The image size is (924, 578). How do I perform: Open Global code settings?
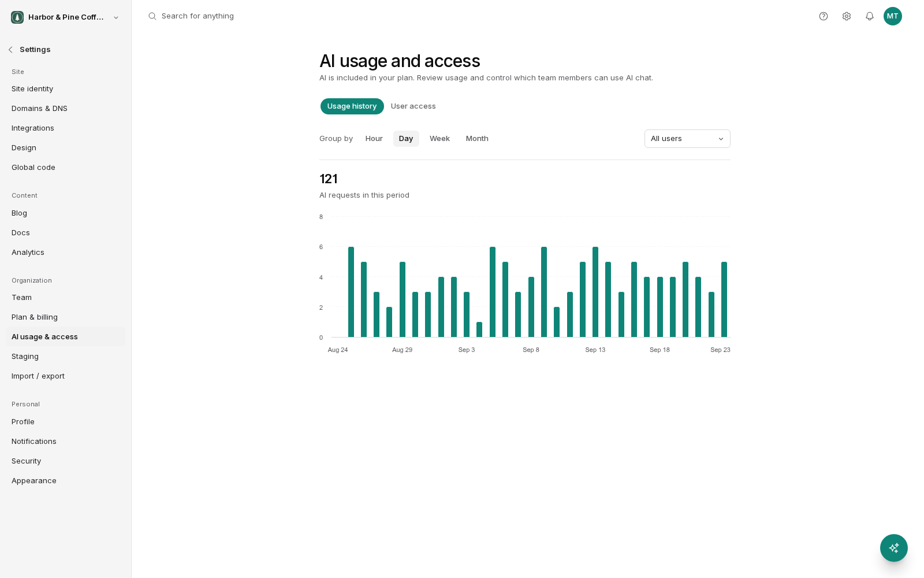[65, 168]
